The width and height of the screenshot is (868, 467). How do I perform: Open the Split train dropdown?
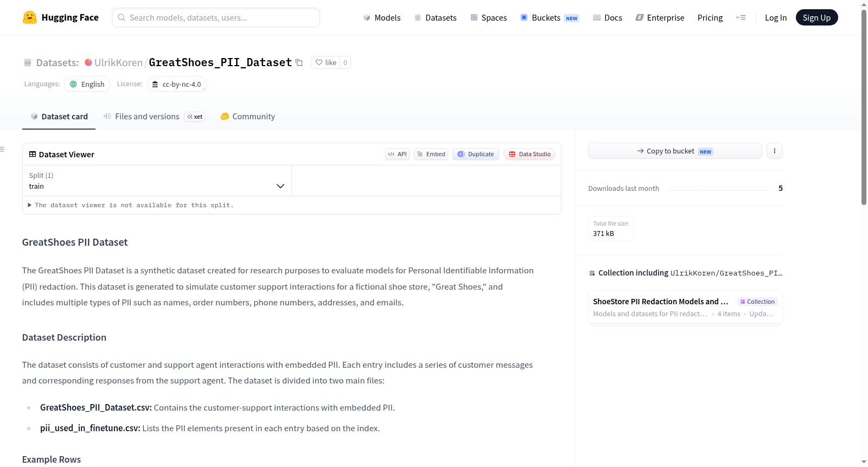coord(157,181)
